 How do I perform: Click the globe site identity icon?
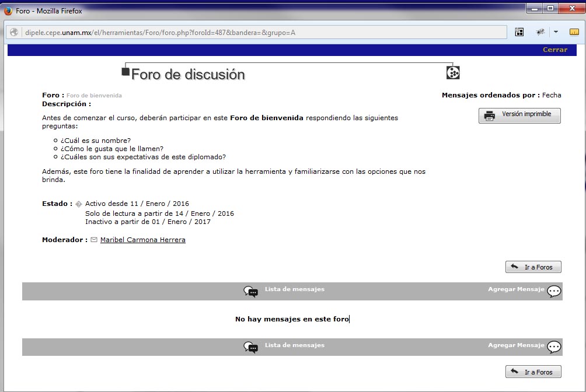pyautogui.click(x=14, y=33)
